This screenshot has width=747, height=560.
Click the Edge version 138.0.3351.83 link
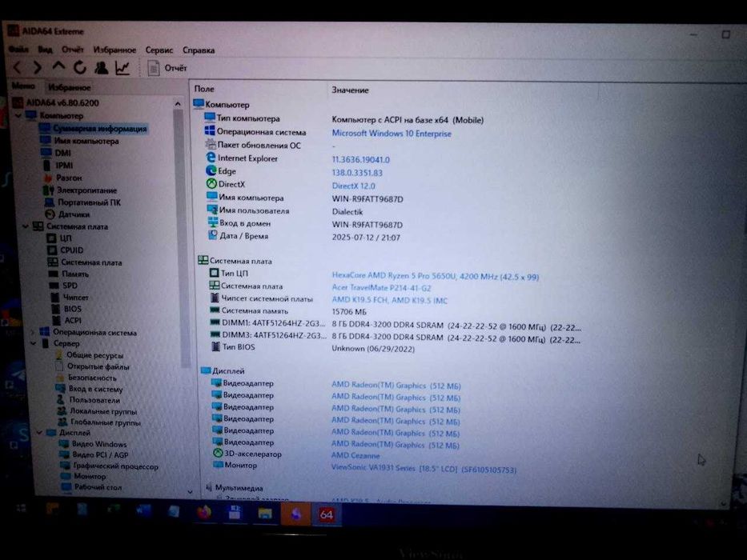click(x=357, y=173)
